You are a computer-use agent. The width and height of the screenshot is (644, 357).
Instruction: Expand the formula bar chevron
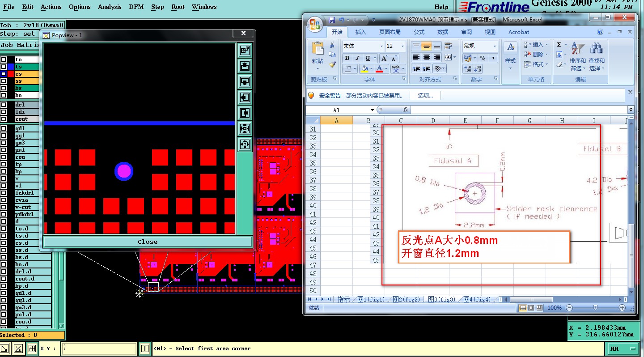[x=631, y=110]
